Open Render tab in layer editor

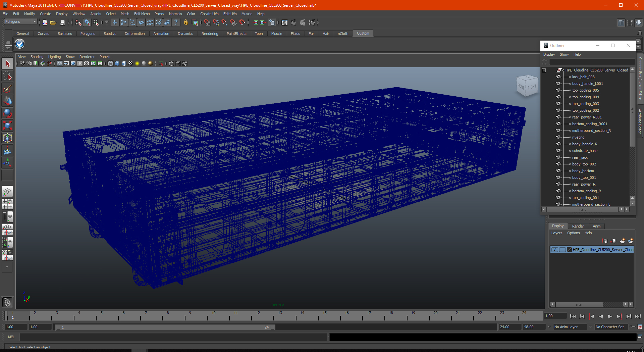[578, 226]
